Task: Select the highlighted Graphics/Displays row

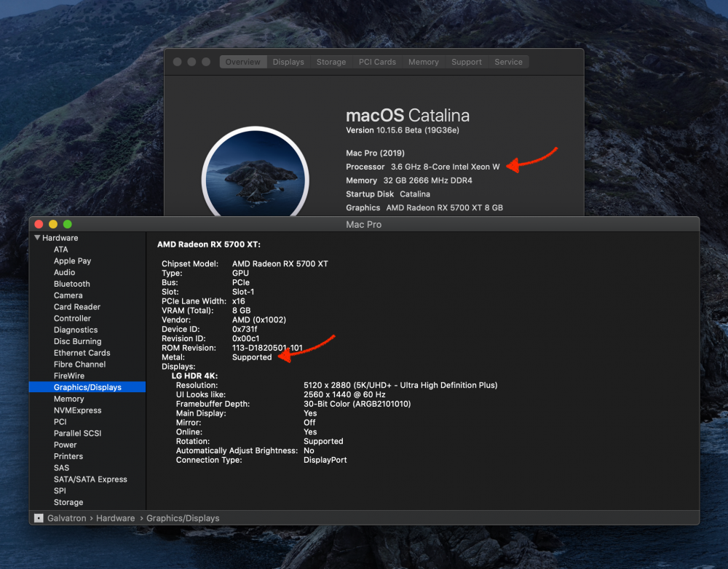Action: 87,387
